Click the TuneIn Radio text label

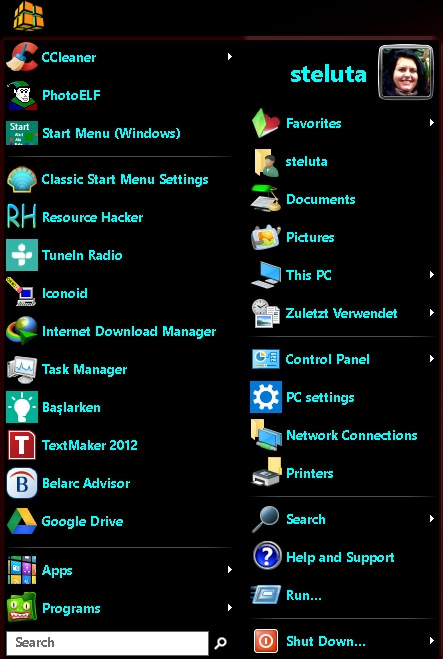click(x=82, y=255)
